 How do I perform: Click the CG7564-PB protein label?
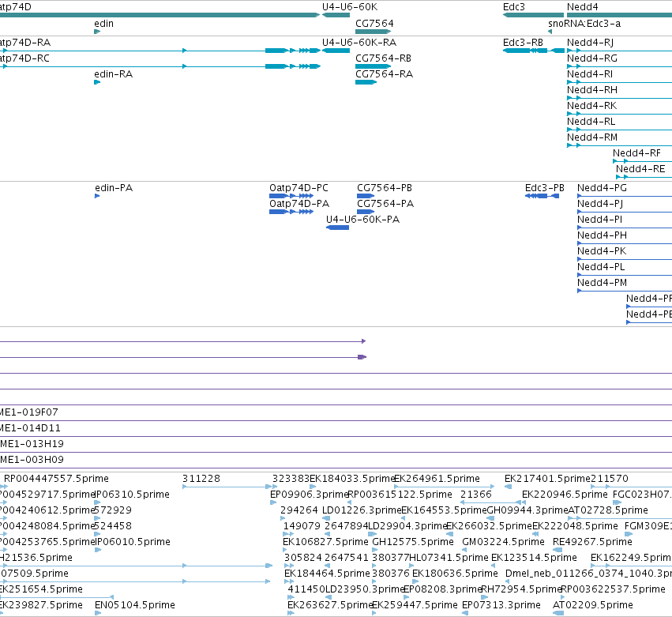pyautogui.click(x=385, y=188)
